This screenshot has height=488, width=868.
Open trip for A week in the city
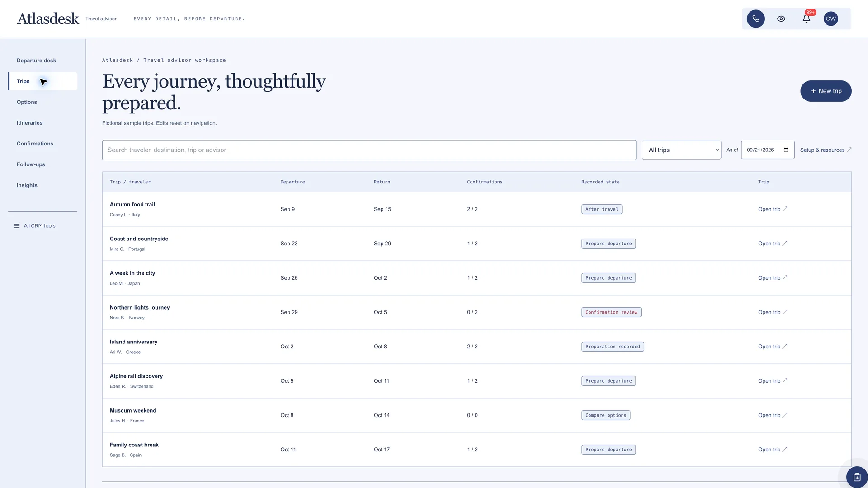point(773,278)
